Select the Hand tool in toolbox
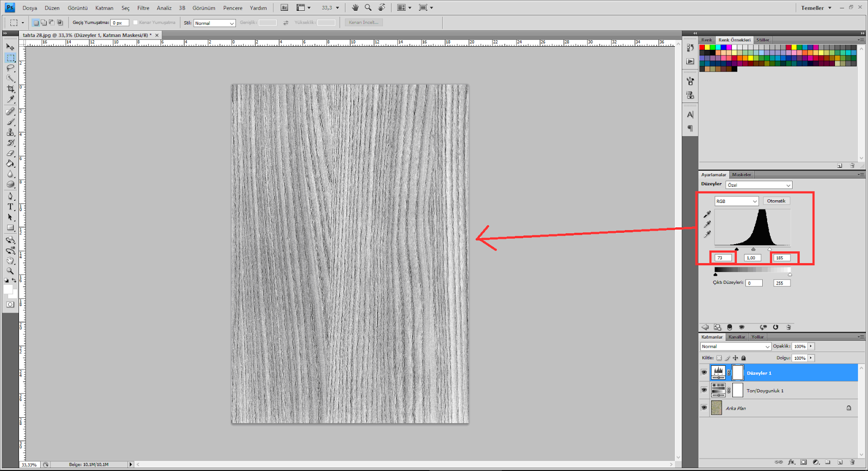868x471 pixels. [10, 261]
